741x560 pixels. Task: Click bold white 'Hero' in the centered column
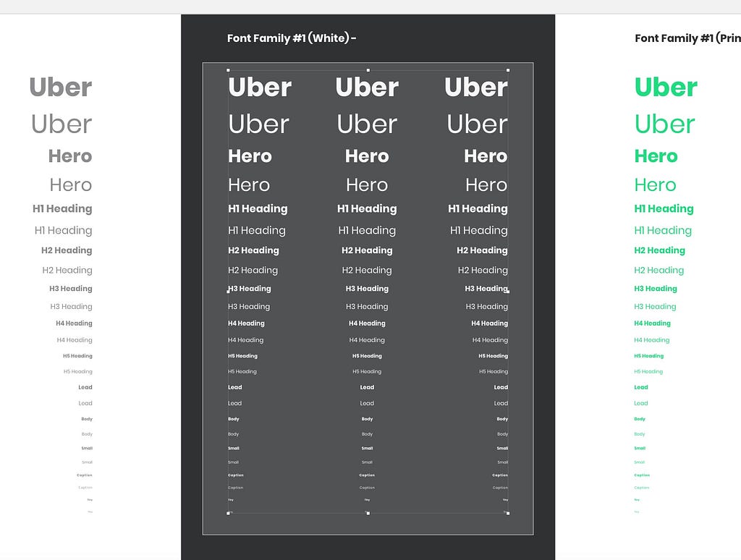[x=367, y=156]
